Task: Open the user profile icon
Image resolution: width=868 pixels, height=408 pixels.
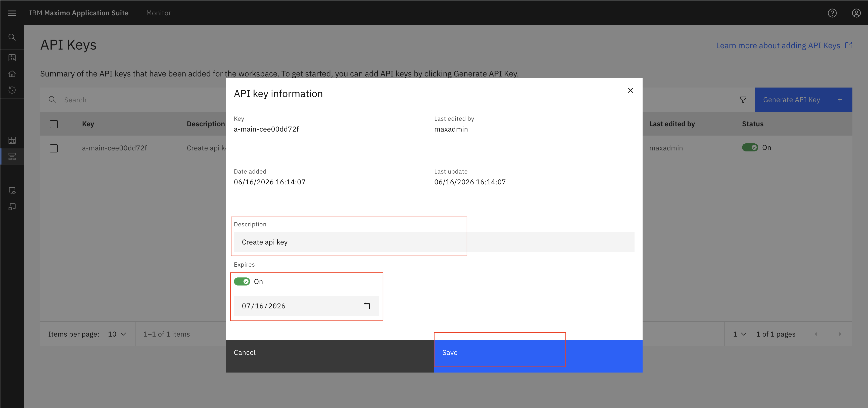Action: pyautogui.click(x=856, y=13)
